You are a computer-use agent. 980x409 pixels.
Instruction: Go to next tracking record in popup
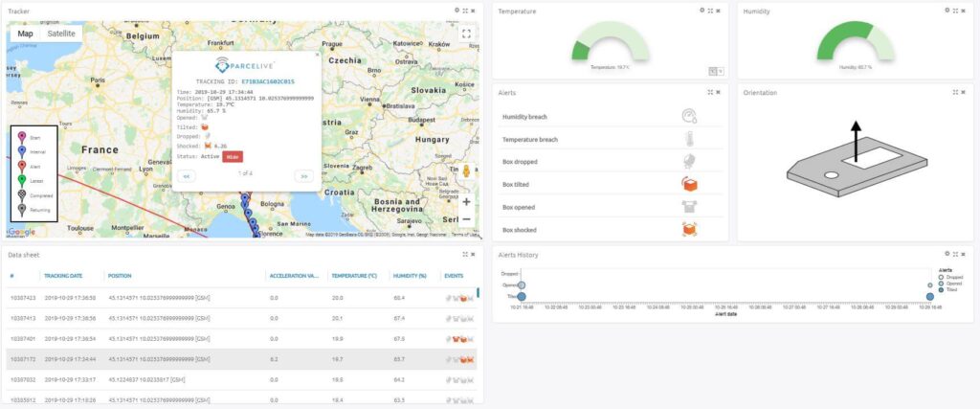click(x=303, y=176)
